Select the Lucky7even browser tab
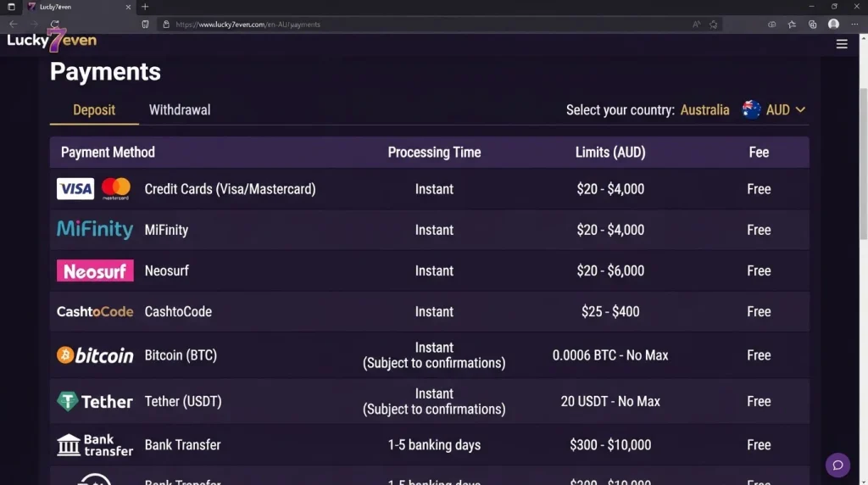 [79, 7]
